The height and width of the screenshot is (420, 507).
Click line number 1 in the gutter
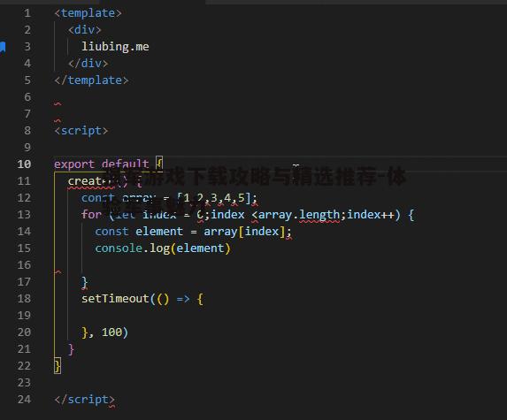tap(27, 13)
